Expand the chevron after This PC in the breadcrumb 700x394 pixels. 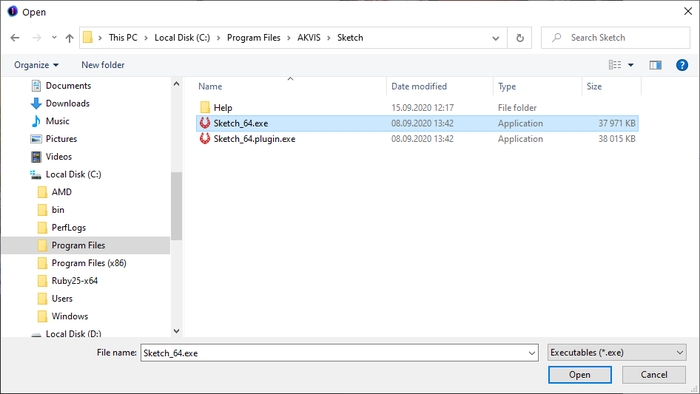point(146,38)
